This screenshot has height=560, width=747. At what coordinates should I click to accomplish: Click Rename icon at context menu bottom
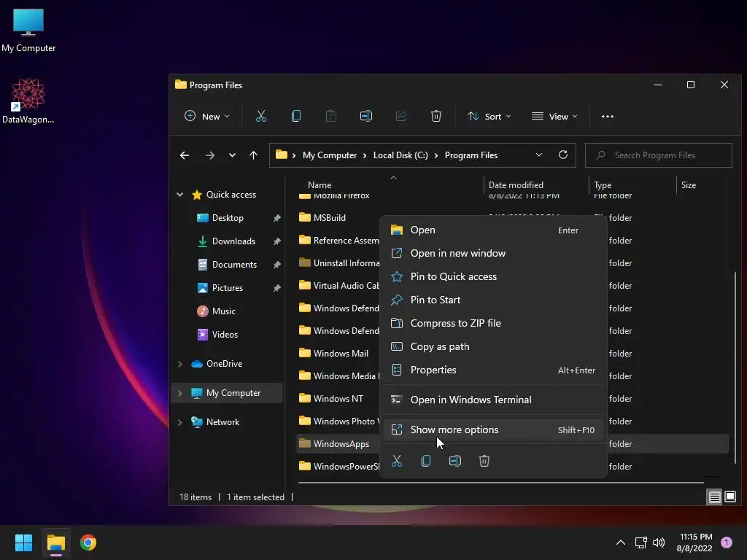(x=455, y=461)
